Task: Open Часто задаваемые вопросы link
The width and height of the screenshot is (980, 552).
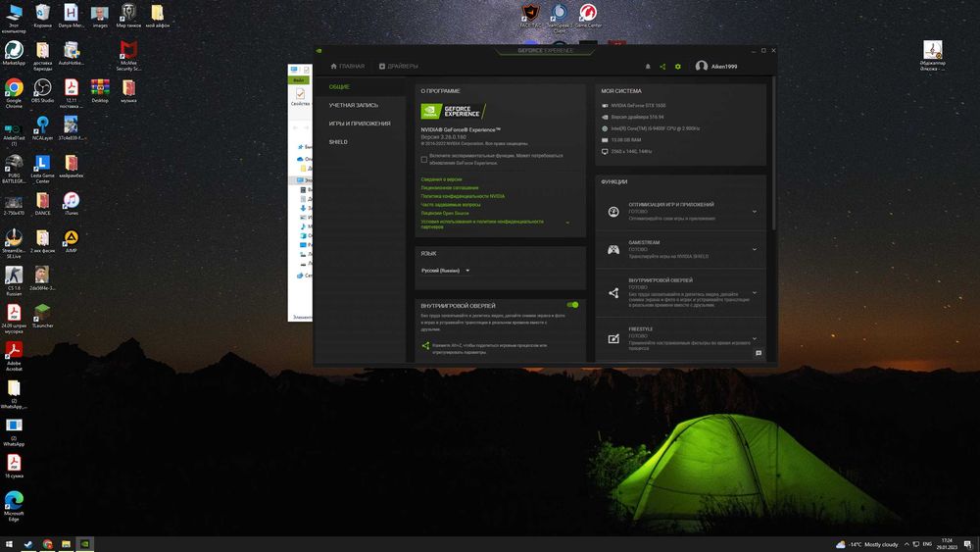Action: point(451,204)
